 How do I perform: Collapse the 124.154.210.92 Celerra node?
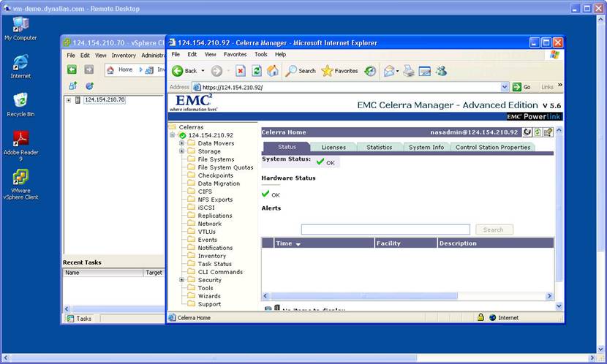173,135
